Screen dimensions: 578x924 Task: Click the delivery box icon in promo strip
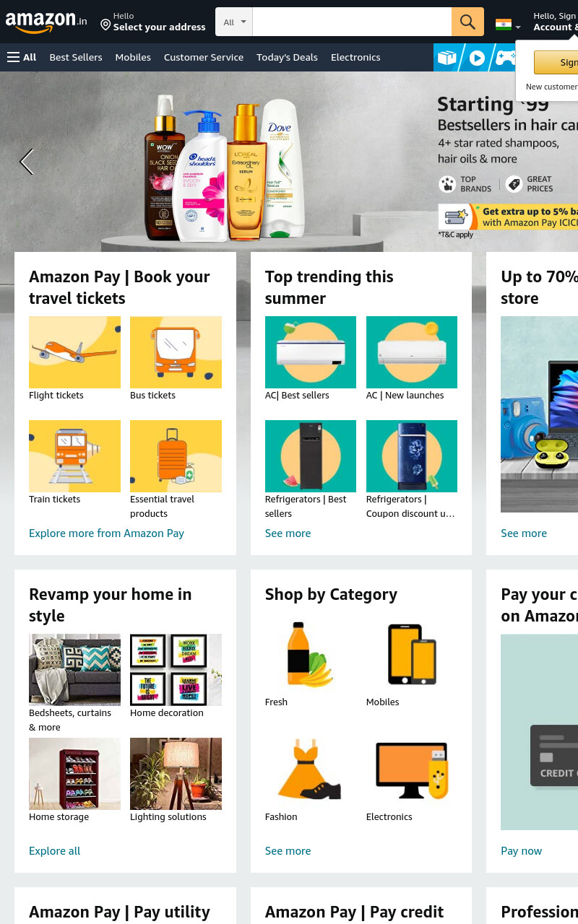pyautogui.click(x=447, y=58)
